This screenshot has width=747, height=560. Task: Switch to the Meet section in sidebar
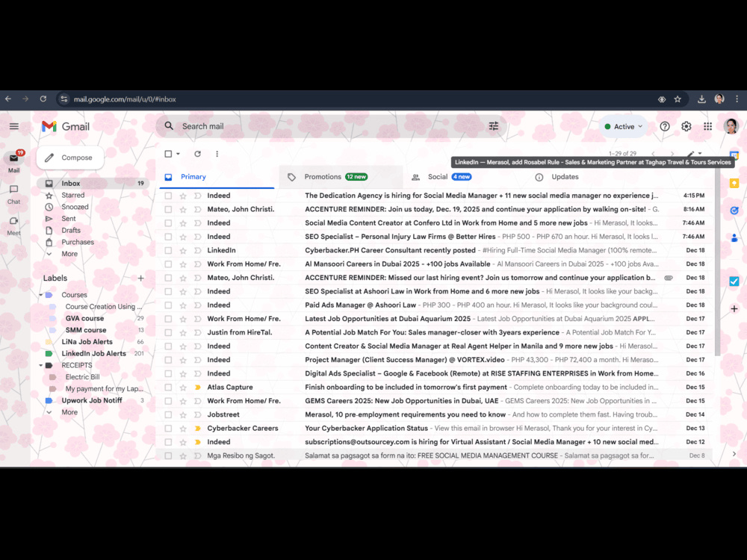click(13, 225)
